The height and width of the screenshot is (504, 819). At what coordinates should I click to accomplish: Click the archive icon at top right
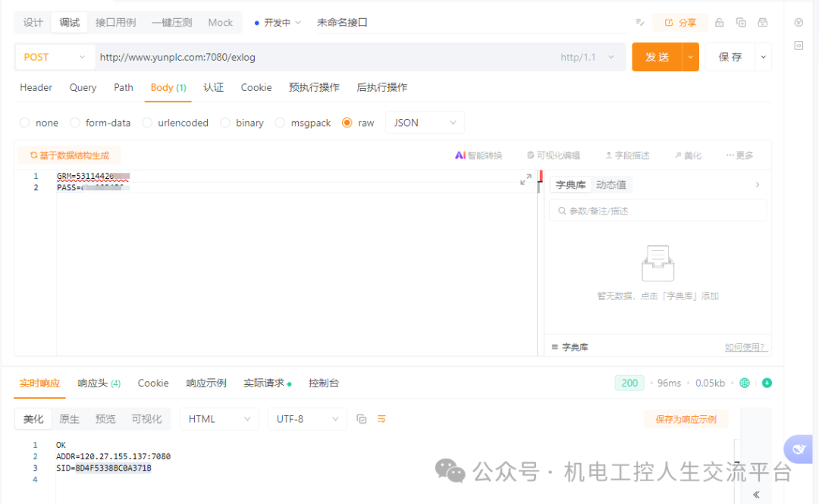(x=763, y=23)
